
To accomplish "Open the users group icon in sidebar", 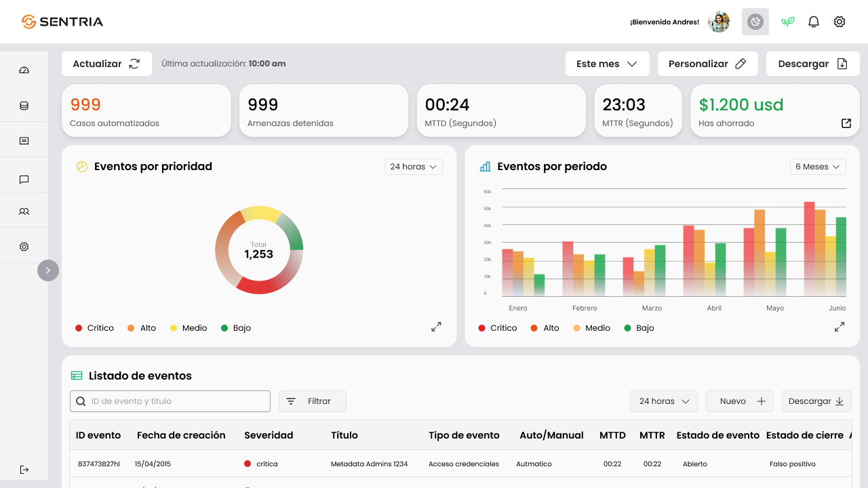I will click(x=24, y=211).
